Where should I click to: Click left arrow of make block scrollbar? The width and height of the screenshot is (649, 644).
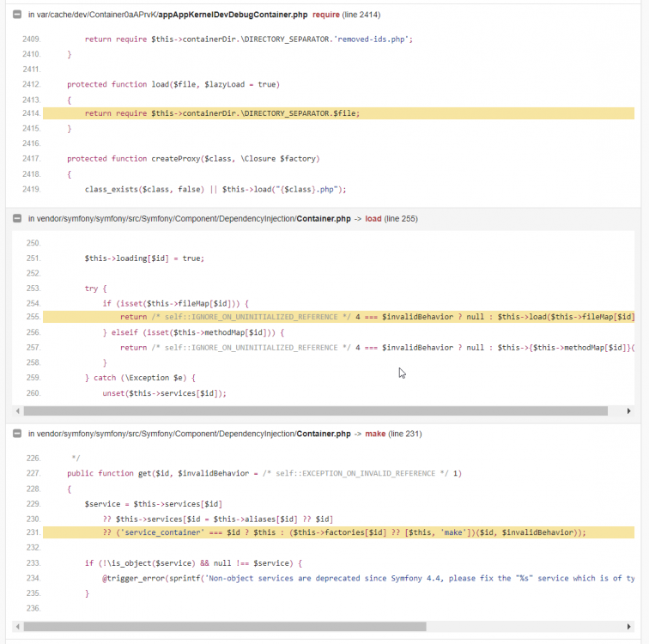[17, 627]
